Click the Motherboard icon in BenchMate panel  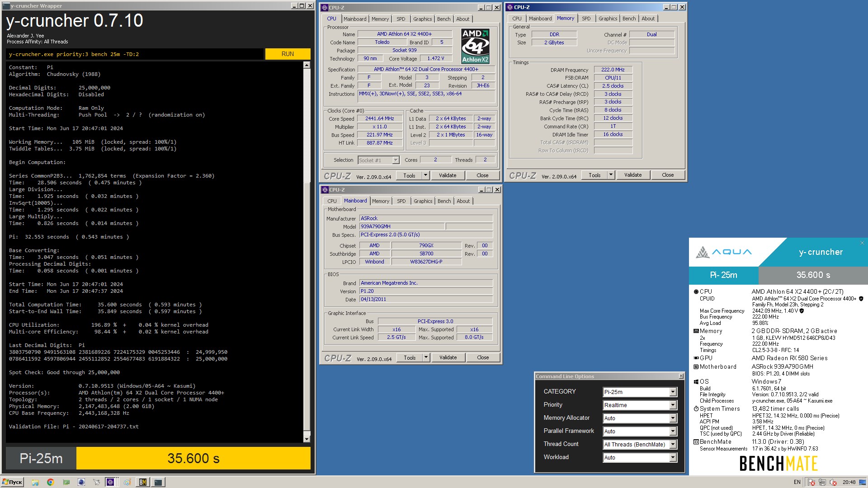coord(696,367)
